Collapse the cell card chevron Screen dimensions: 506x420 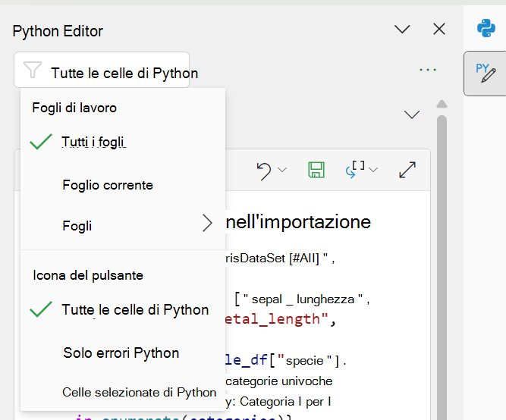pos(412,114)
